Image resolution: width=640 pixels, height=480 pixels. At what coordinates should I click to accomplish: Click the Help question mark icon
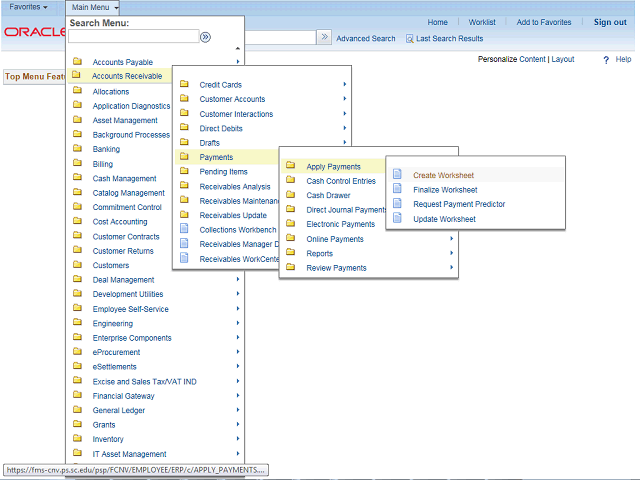coord(606,60)
